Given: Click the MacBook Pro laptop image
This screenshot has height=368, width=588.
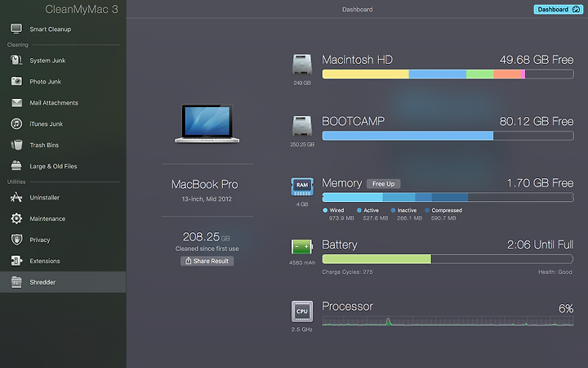Looking at the screenshot, I should 207,123.
